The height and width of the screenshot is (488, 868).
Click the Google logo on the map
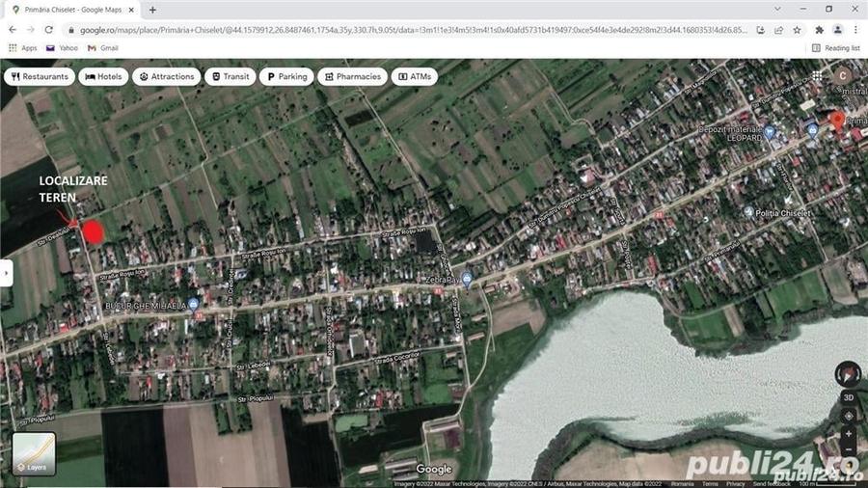pyautogui.click(x=433, y=469)
